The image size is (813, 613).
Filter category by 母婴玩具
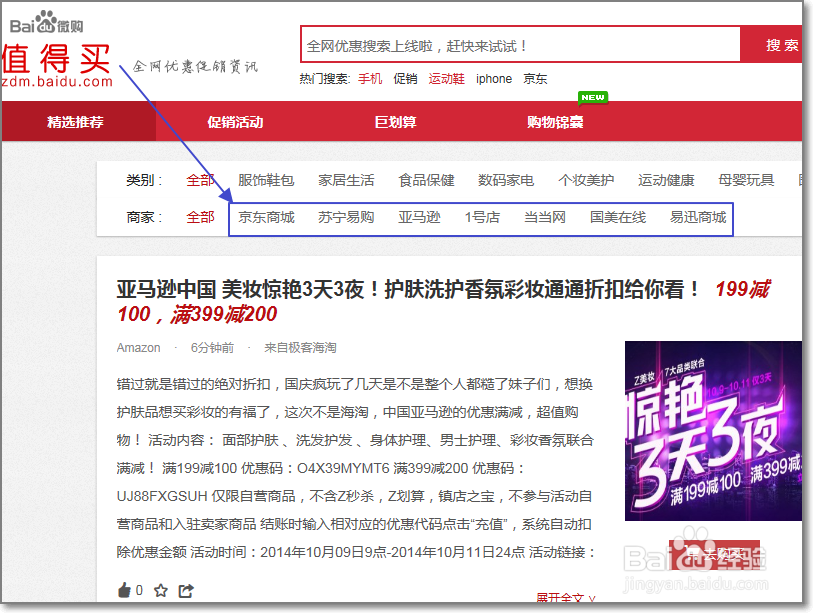tap(746, 180)
